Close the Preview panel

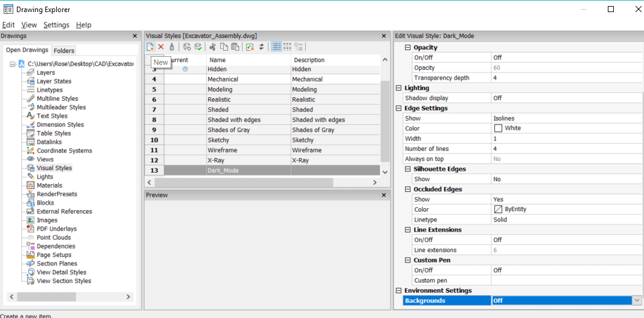click(384, 195)
